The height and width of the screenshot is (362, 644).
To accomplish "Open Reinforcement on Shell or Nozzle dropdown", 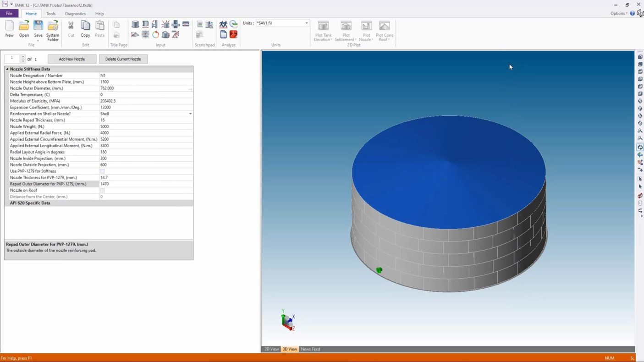I will click(x=190, y=114).
